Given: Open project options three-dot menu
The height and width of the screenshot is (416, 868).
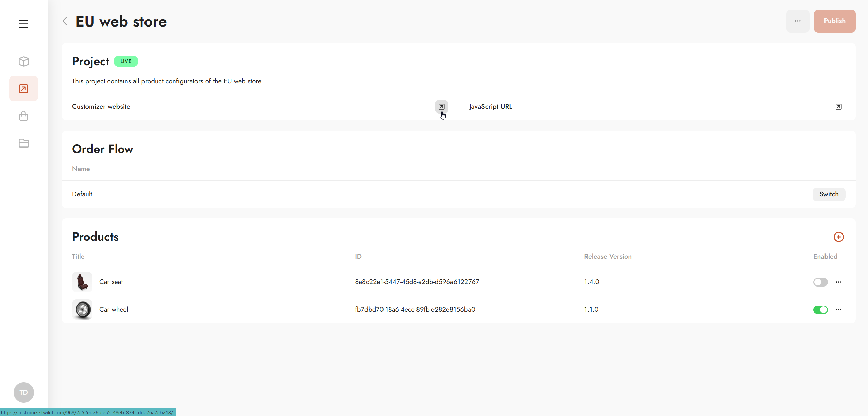Looking at the screenshot, I should (x=798, y=21).
